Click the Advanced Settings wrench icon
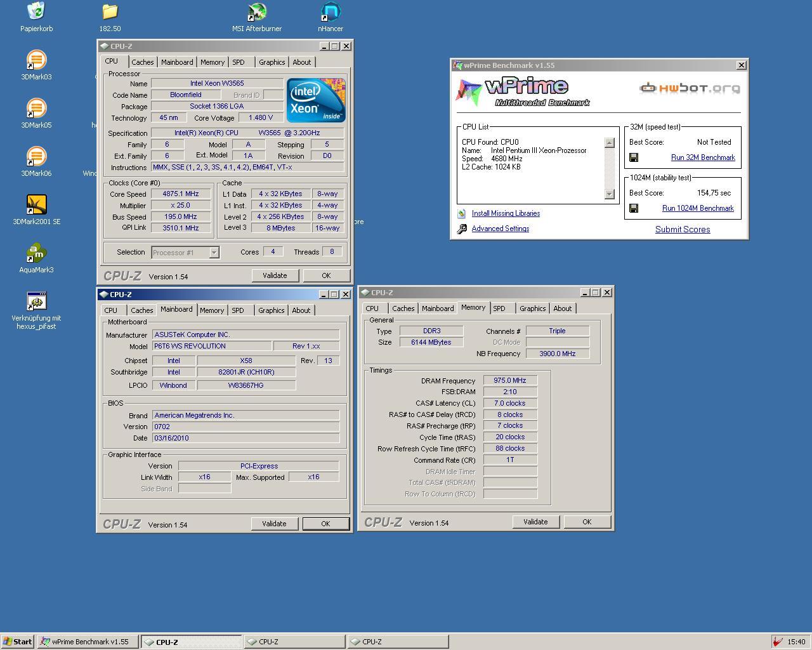812x650 pixels. pyautogui.click(x=462, y=229)
